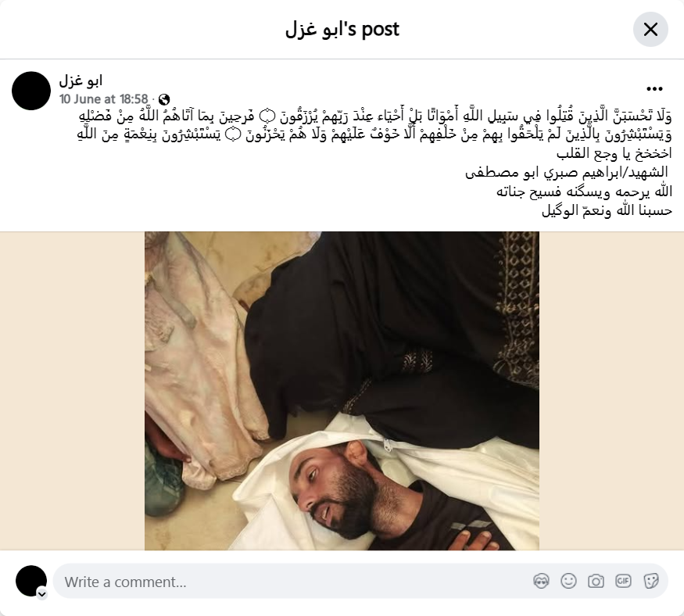The image size is (684, 616).
Task: Click the globe public audience icon
Action: coord(164,99)
